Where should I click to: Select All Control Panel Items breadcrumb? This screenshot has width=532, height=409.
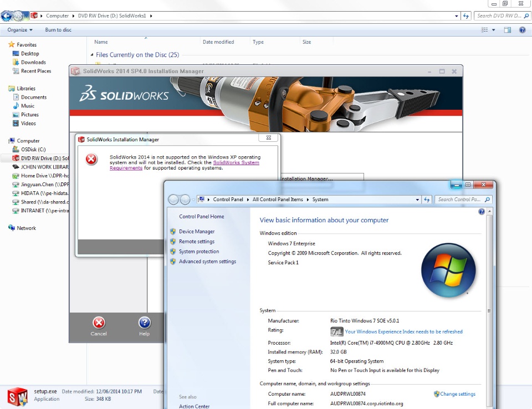pos(278,200)
